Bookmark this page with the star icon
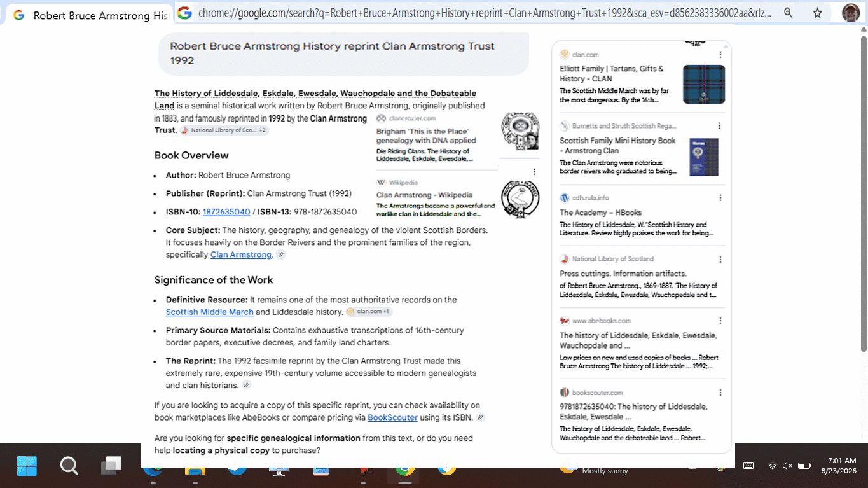868x488 pixels. tap(818, 13)
